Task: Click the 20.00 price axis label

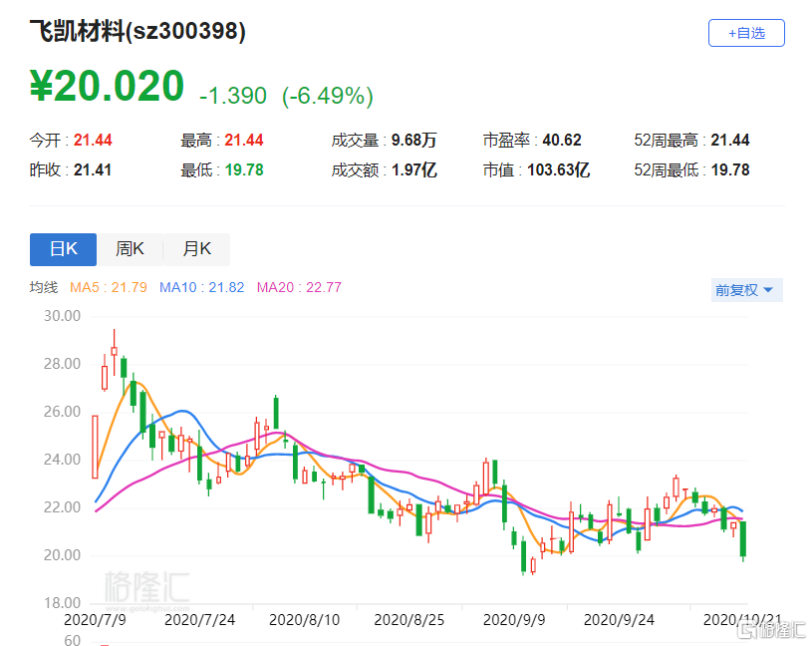Action: tap(62, 555)
